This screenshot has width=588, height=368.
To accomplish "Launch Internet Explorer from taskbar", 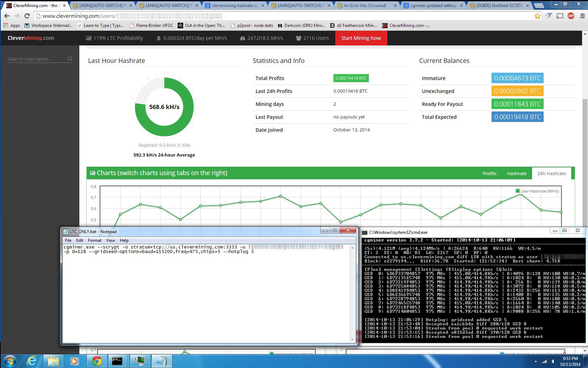I will (x=32, y=361).
